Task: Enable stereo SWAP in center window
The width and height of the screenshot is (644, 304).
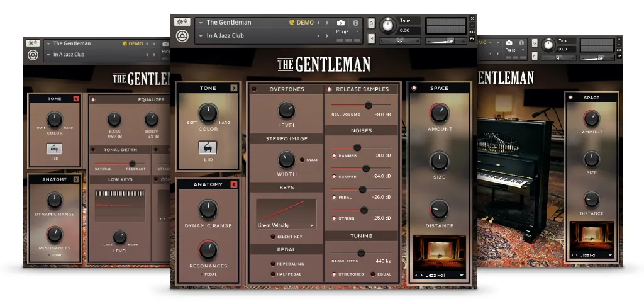Action: pos(302,160)
